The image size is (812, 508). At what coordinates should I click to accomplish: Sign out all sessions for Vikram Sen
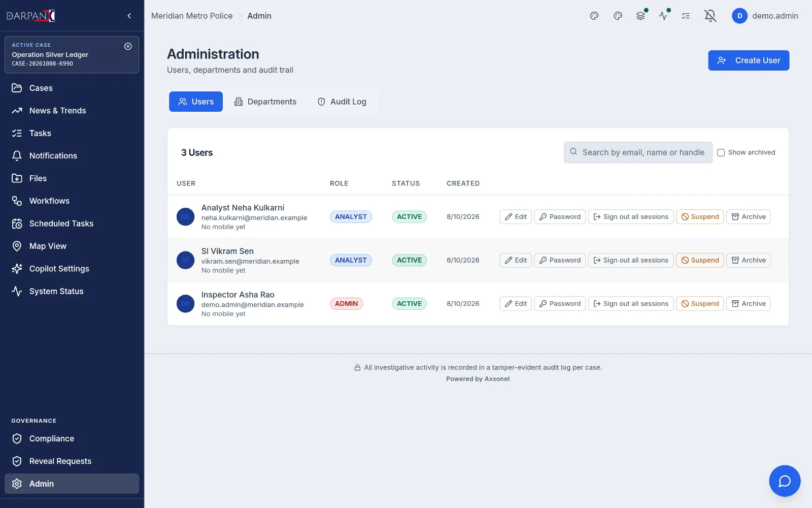click(631, 260)
